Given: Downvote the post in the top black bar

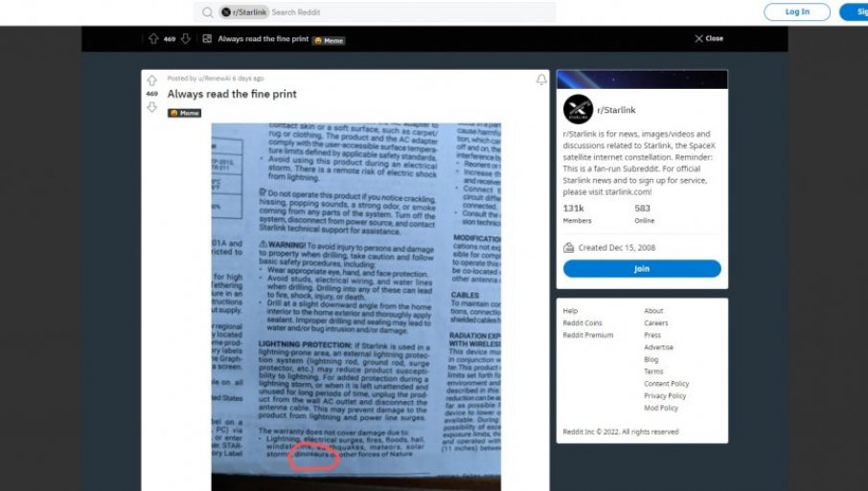Looking at the screenshot, I should [x=186, y=38].
